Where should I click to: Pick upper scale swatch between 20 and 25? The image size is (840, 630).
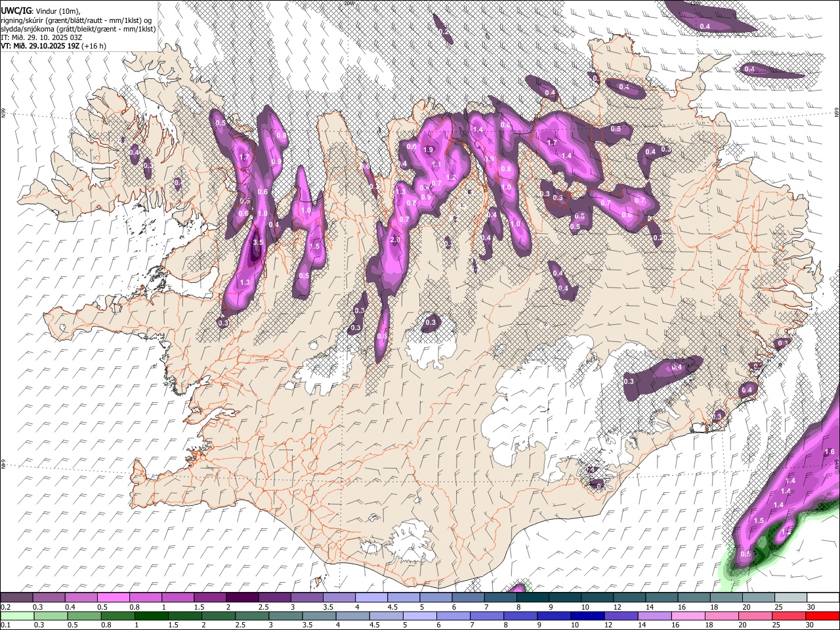tap(758, 598)
